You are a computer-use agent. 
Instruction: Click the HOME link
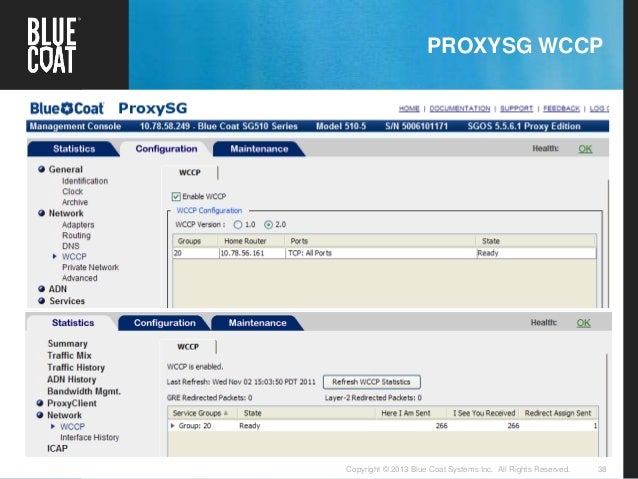pos(409,109)
